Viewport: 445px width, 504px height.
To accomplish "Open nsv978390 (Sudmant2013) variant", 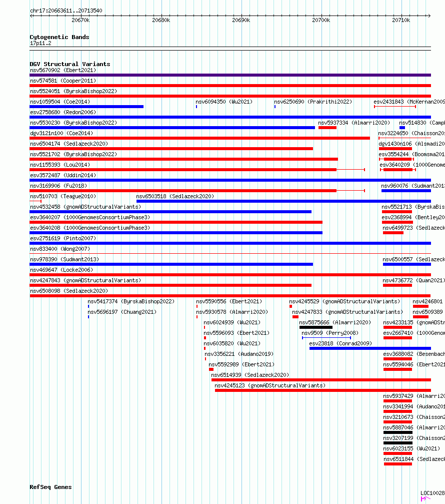I will coord(64,259).
